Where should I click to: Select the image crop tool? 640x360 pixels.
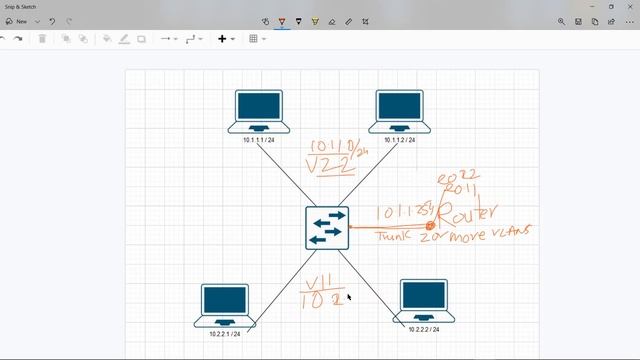tap(365, 22)
